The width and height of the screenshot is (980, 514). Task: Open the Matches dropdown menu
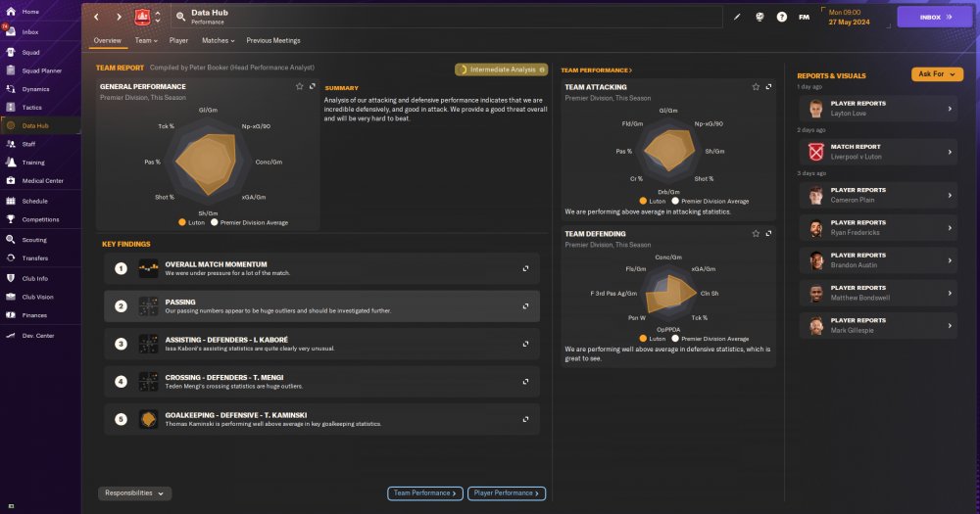218,40
